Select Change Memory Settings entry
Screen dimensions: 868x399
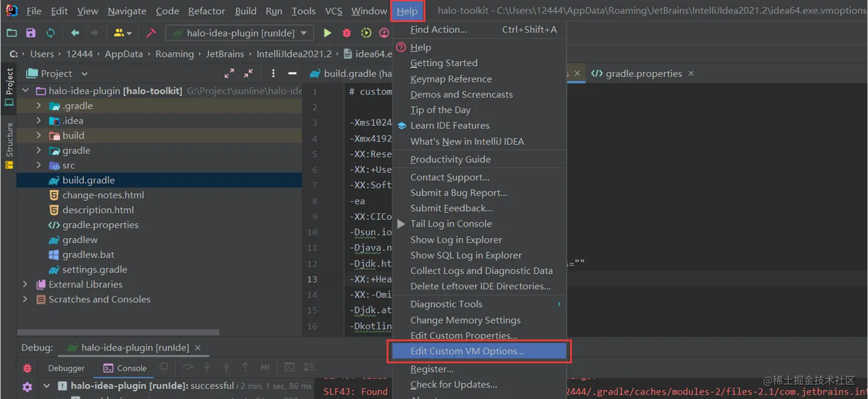pos(479,320)
